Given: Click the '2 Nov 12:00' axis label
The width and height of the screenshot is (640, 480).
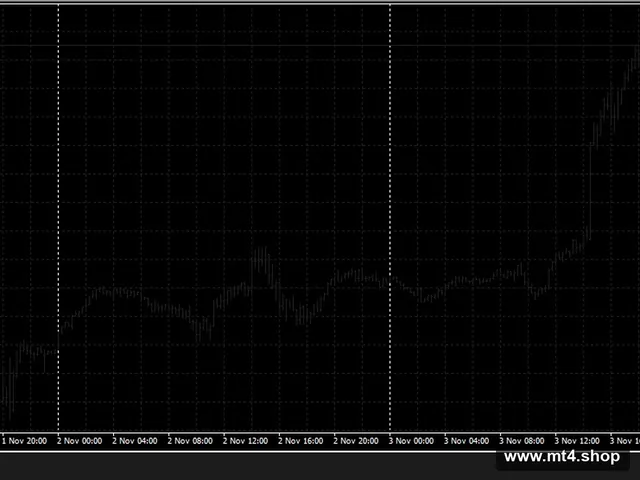Looking at the screenshot, I should click(245, 441).
